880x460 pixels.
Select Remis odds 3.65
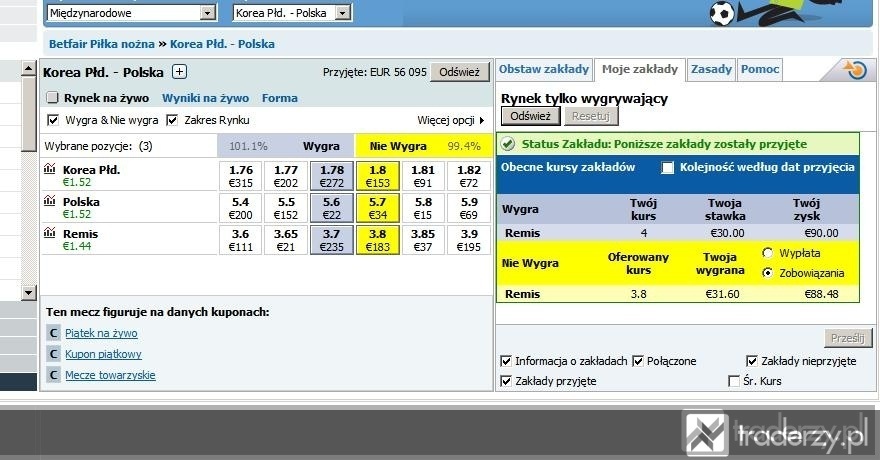point(286,240)
